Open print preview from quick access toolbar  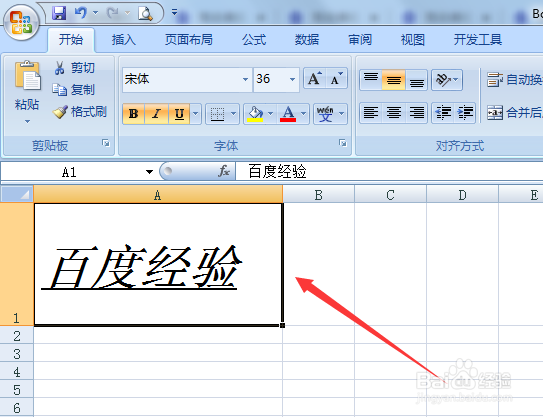click(145, 14)
